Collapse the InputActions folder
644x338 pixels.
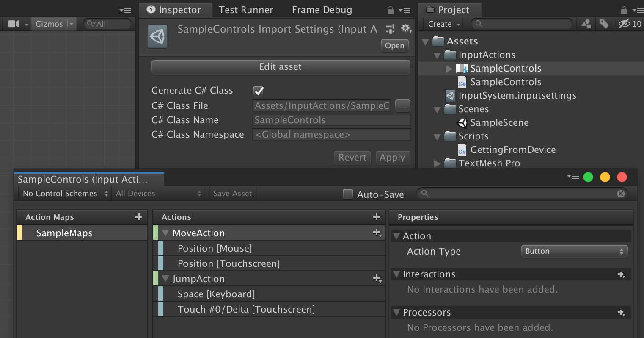pos(438,55)
